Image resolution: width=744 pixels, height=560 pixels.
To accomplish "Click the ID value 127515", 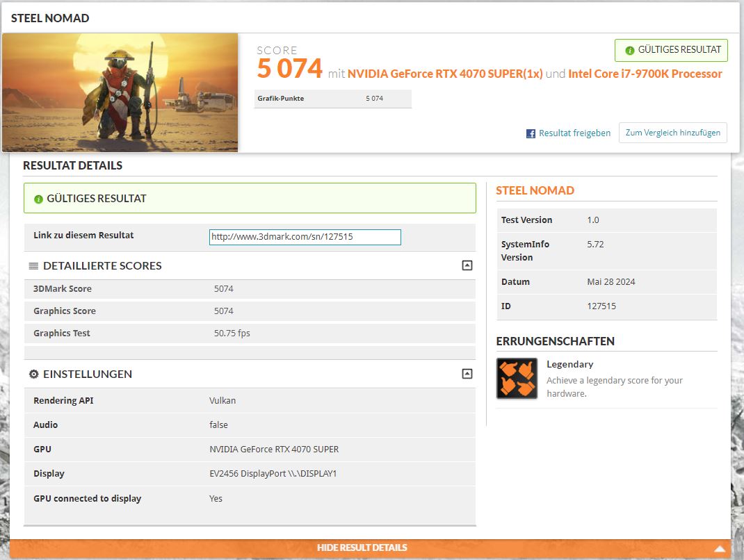I will tap(601, 306).
